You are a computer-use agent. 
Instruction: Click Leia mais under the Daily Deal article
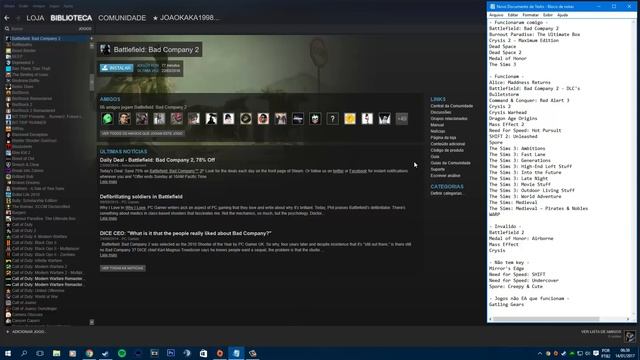(x=108, y=182)
